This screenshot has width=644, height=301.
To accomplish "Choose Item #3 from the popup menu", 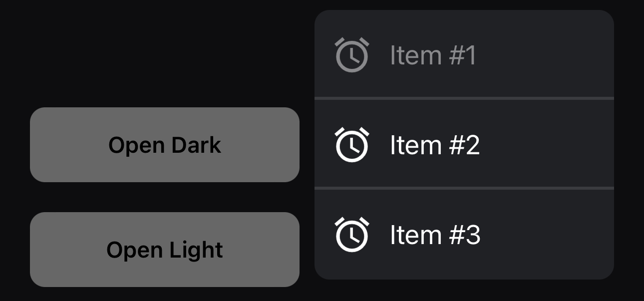I will pos(464,235).
